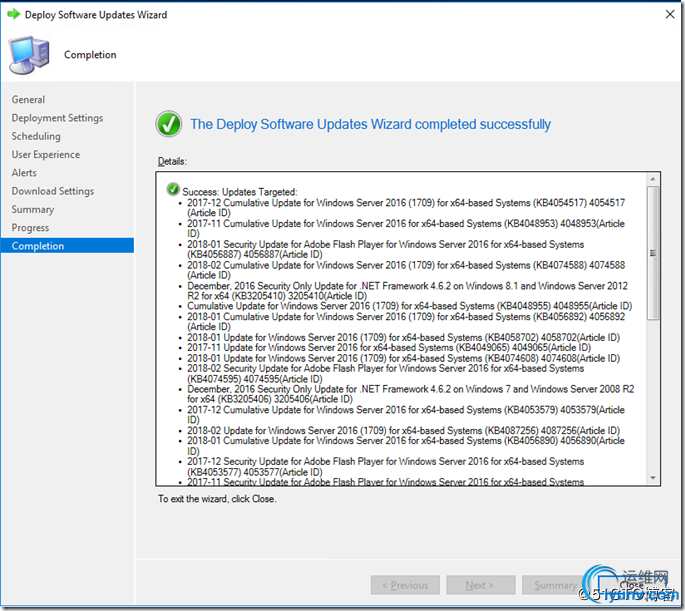The image size is (685, 611).
Task: Select the Summary step in sidebar
Action: pos(33,210)
